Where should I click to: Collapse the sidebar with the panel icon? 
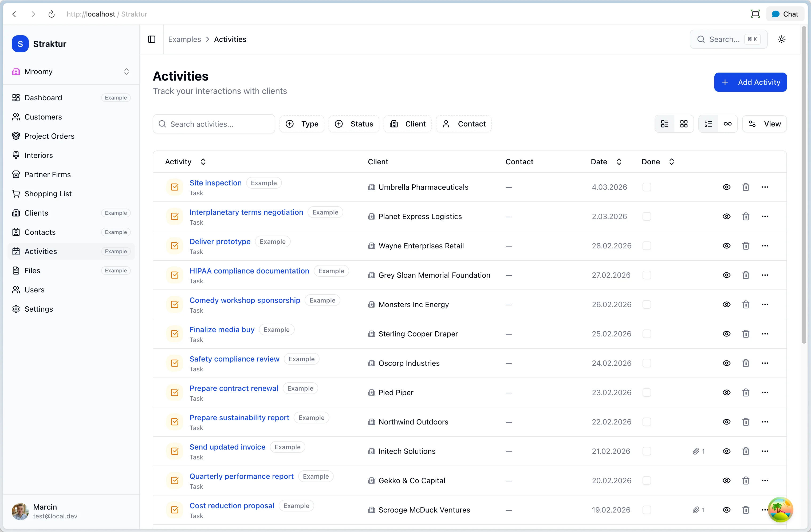pyautogui.click(x=151, y=39)
